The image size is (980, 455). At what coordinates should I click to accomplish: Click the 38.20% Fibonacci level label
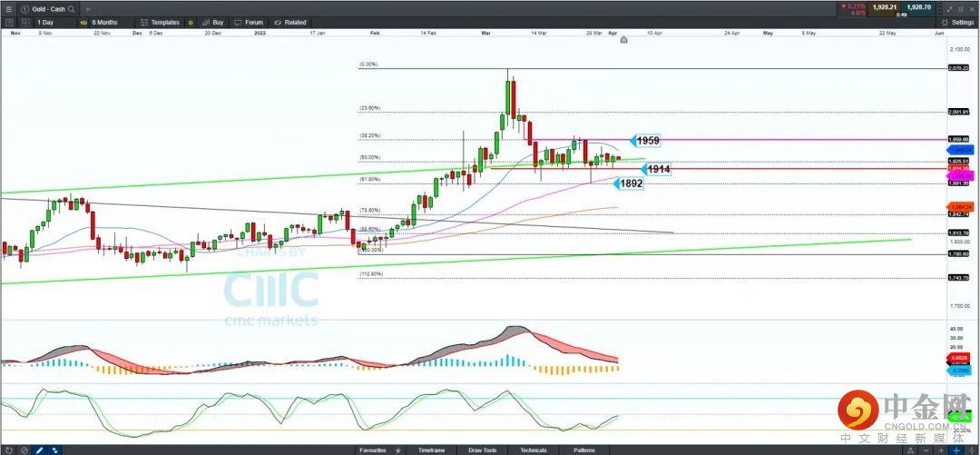pyautogui.click(x=370, y=135)
